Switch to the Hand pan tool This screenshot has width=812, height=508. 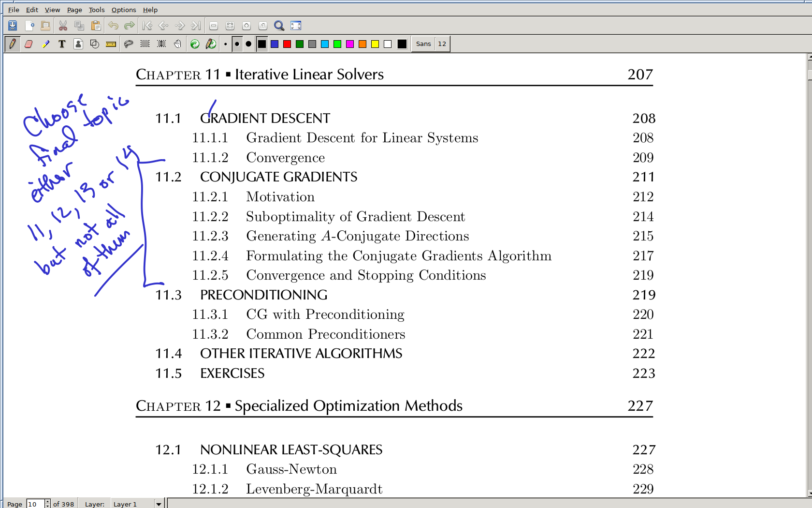point(178,44)
